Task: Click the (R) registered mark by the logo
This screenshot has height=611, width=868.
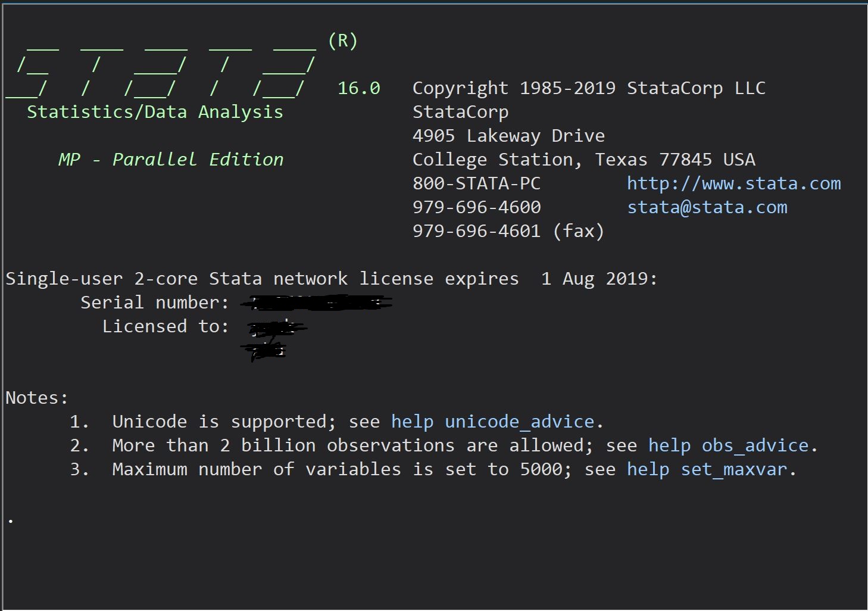Action: (343, 40)
